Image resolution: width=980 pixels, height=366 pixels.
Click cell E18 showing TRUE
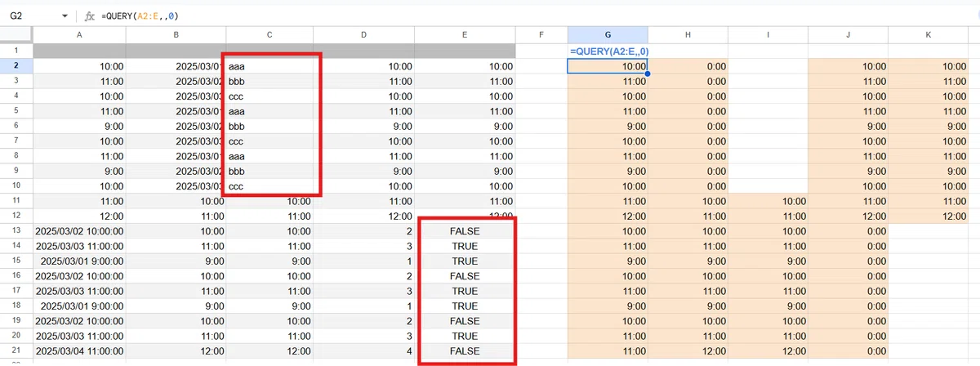point(465,306)
